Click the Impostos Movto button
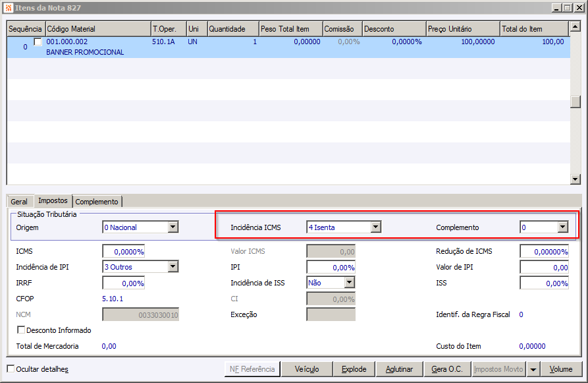This screenshot has height=383, width=588. [498, 369]
